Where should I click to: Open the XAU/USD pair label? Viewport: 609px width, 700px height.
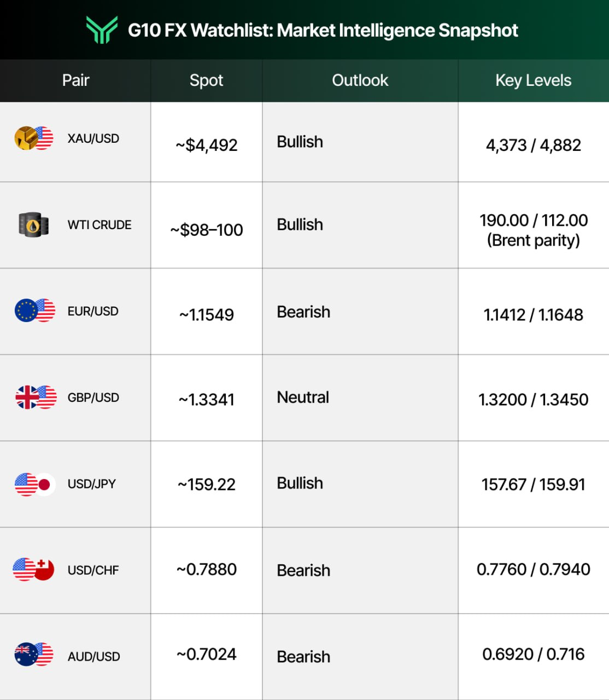[93, 139]
